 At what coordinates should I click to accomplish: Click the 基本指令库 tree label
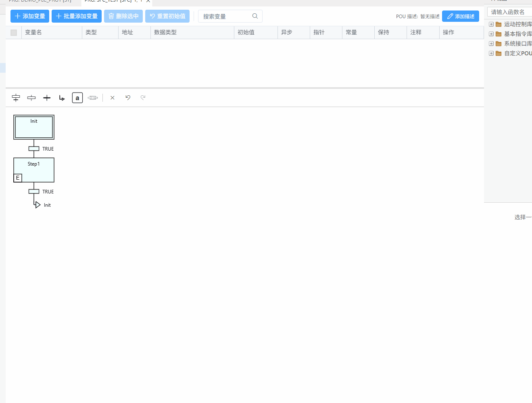[x=518, y=34]
